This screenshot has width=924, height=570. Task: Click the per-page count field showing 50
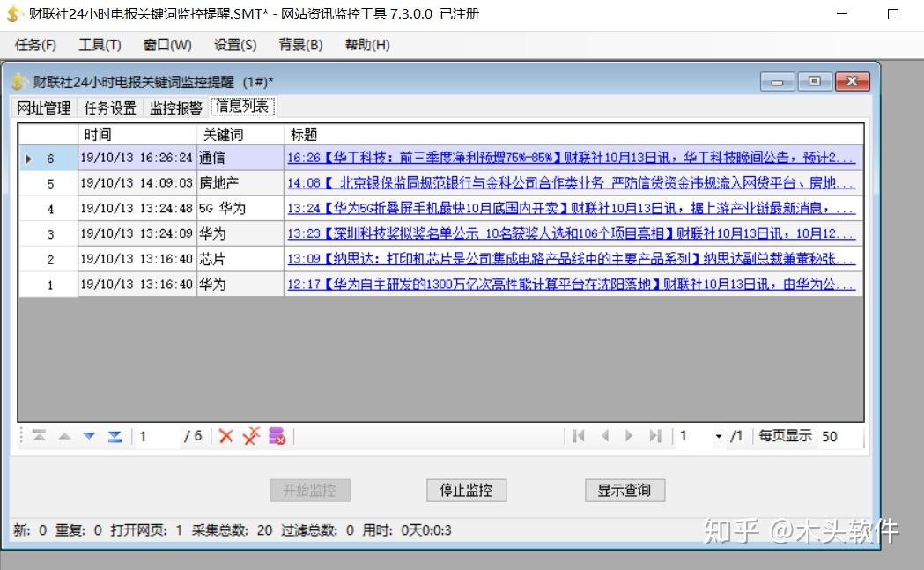[839, 436]
